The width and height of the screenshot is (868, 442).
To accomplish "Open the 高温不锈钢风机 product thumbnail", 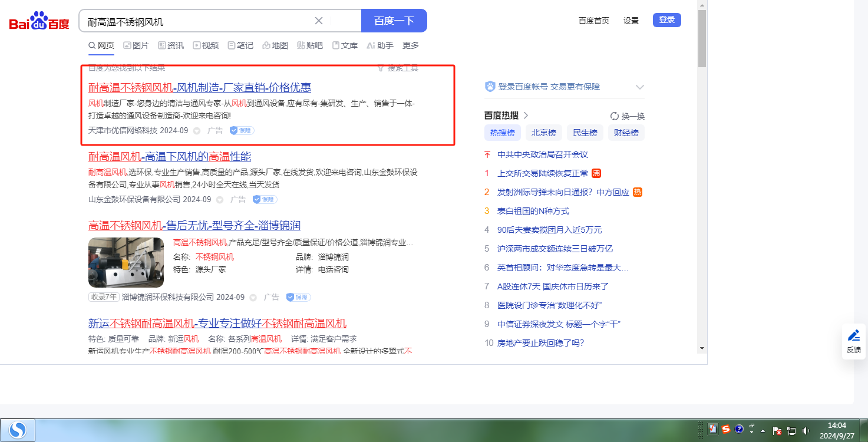I will point(126,262).
